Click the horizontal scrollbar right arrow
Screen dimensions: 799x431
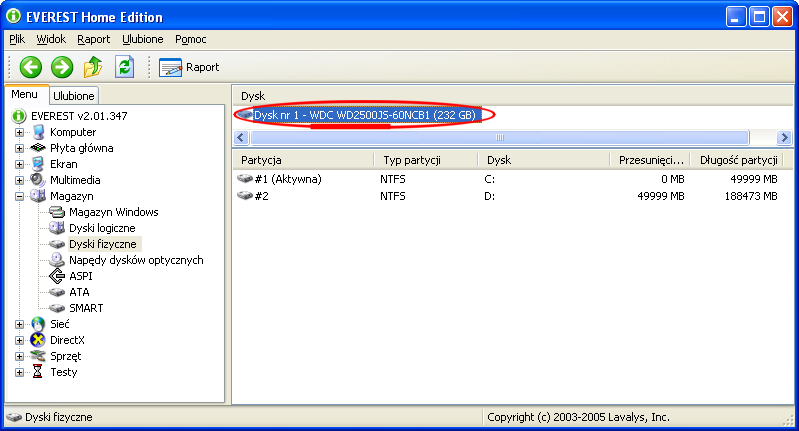pos(784,138)
